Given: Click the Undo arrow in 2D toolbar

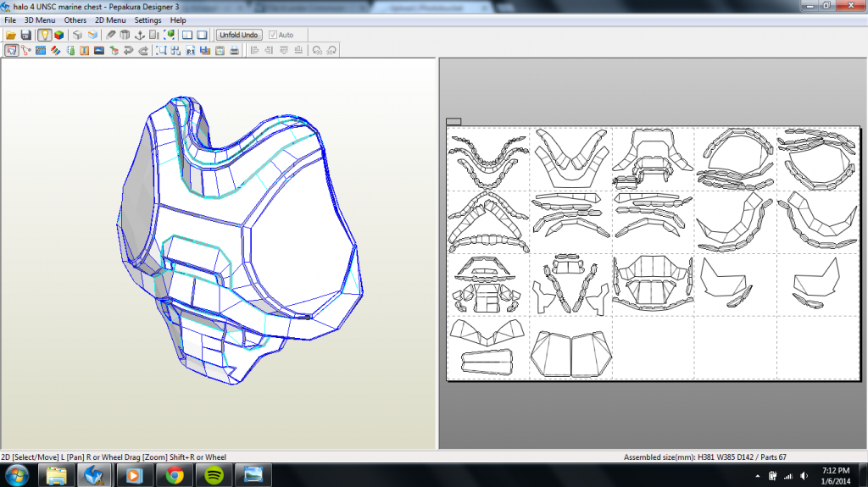Looking at the screenshot, I should click(x=129, y=50).
